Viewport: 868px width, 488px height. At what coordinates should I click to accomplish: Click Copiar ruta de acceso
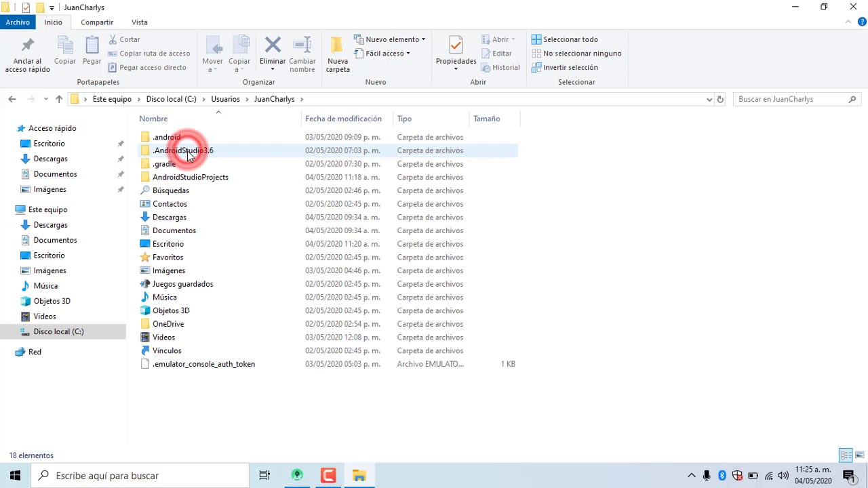coord(149,54)
